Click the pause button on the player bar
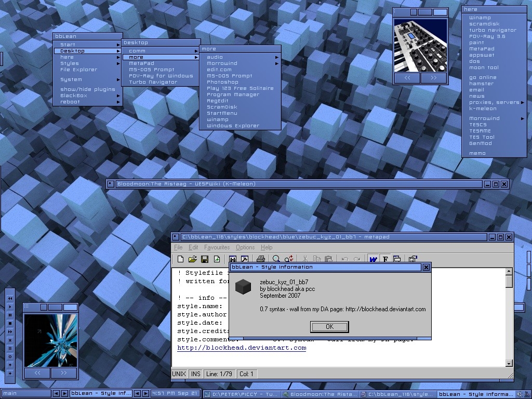The height and width of the screenshot is (399, 532). click(10, 315)
